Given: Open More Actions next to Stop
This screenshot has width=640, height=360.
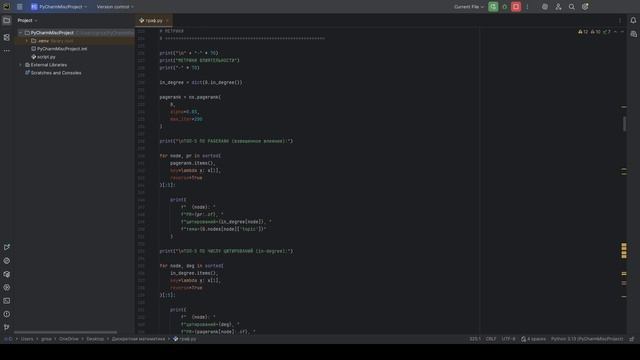Looking at the screenshot, I should [527, 7].
